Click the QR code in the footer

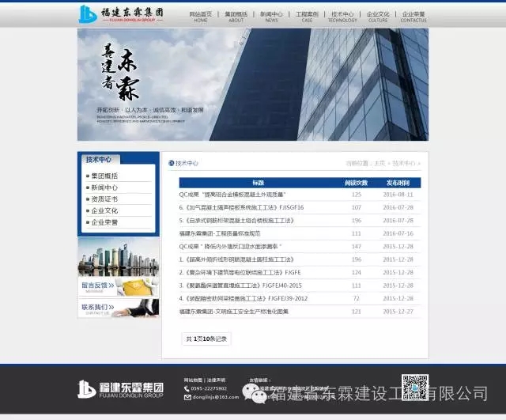(415, 387)
